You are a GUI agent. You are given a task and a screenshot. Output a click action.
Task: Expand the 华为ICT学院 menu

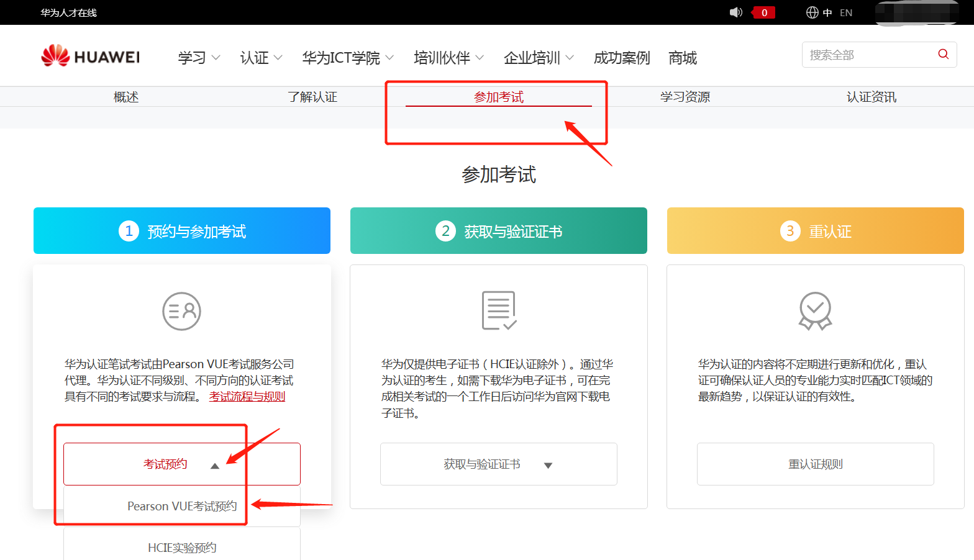coord(348,58)
